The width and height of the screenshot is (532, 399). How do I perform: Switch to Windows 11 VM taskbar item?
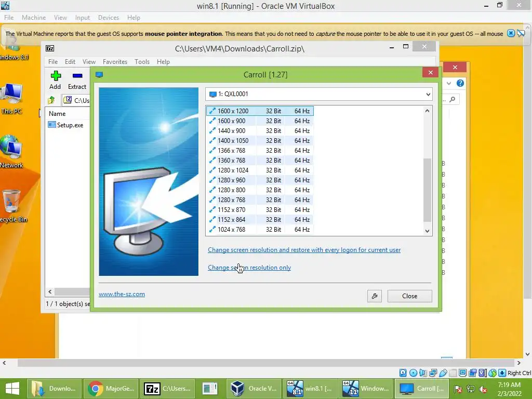click(366, 389)
